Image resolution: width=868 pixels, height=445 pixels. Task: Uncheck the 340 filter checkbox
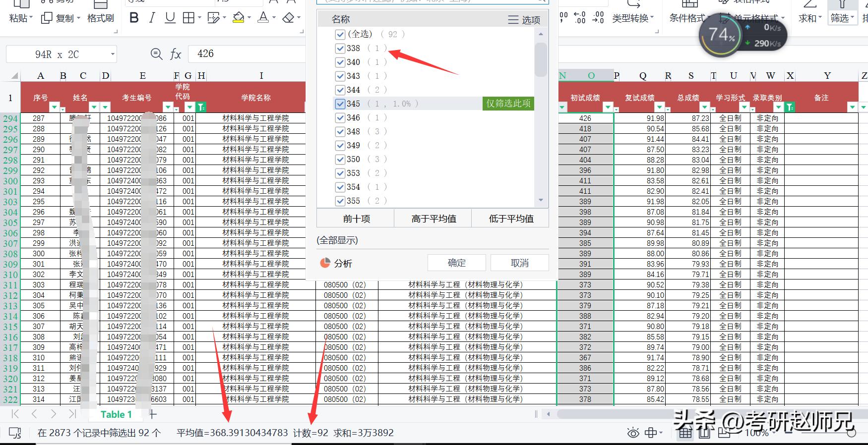click(340, 62)
